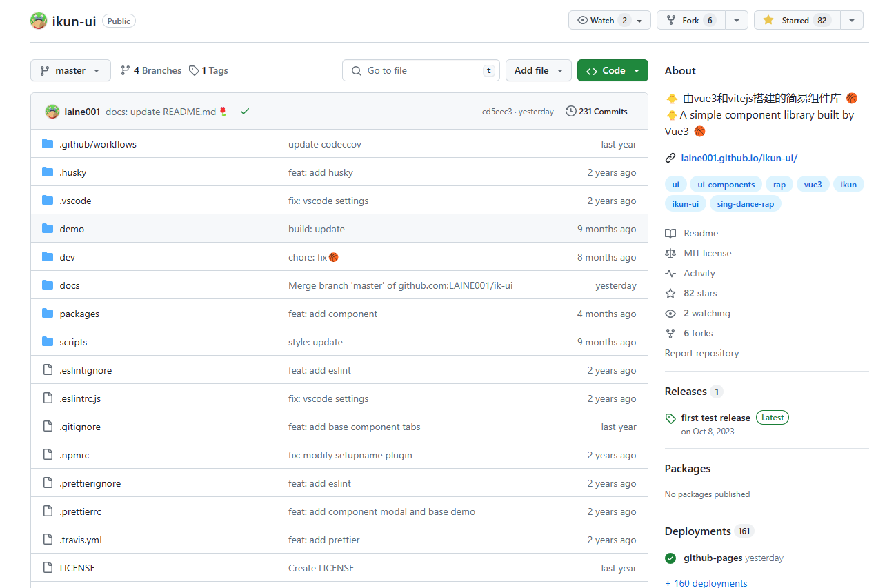Click the .eslintignore file icon
Viewport: 876px width, 588px height.
[48, 370]
